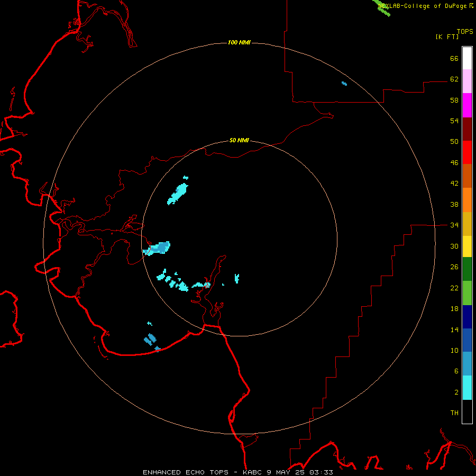Click the small blue echo near 100 NMI ring
Image resolution: width=476 pixels, height=476 pixels.
point(344,84)
